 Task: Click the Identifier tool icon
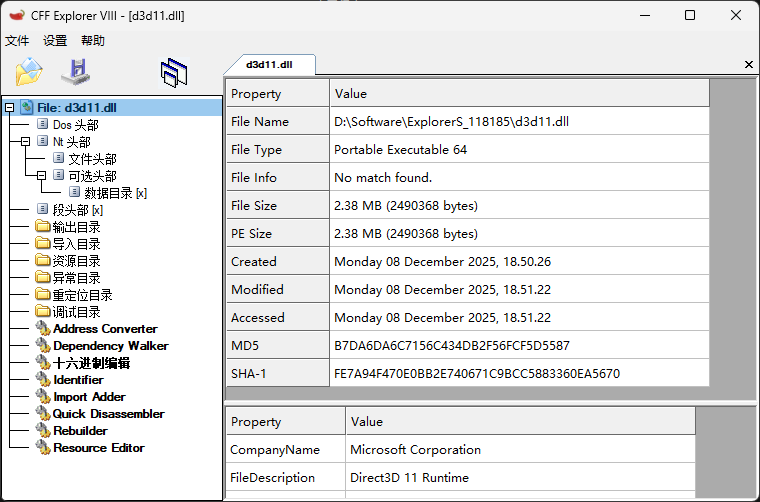[43, 379]
